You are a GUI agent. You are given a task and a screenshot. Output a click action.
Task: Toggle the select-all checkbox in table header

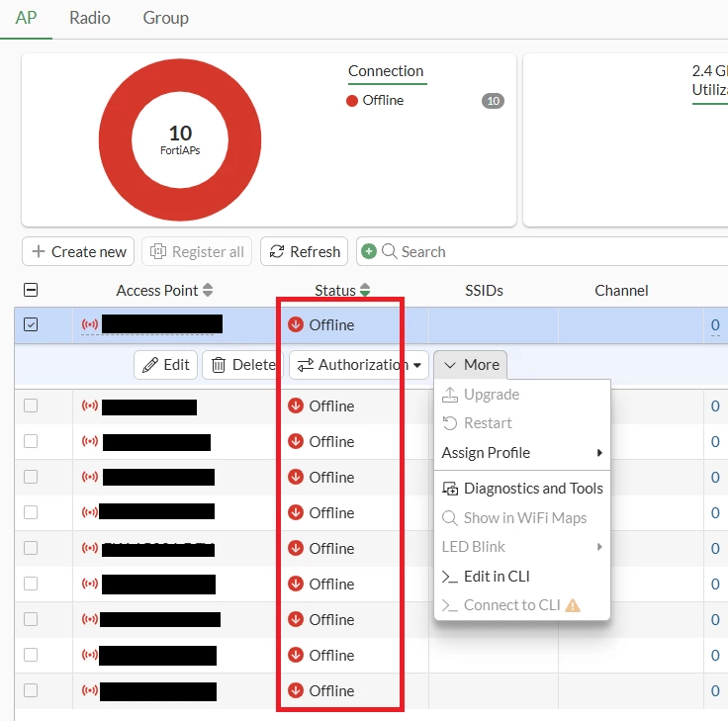coord(31,290)
